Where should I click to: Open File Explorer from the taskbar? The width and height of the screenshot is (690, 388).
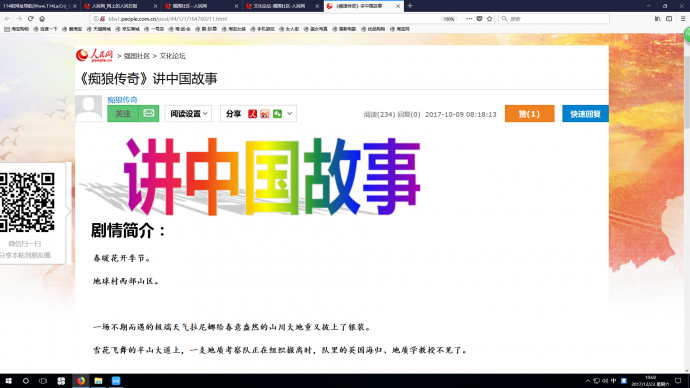point(98,381)
